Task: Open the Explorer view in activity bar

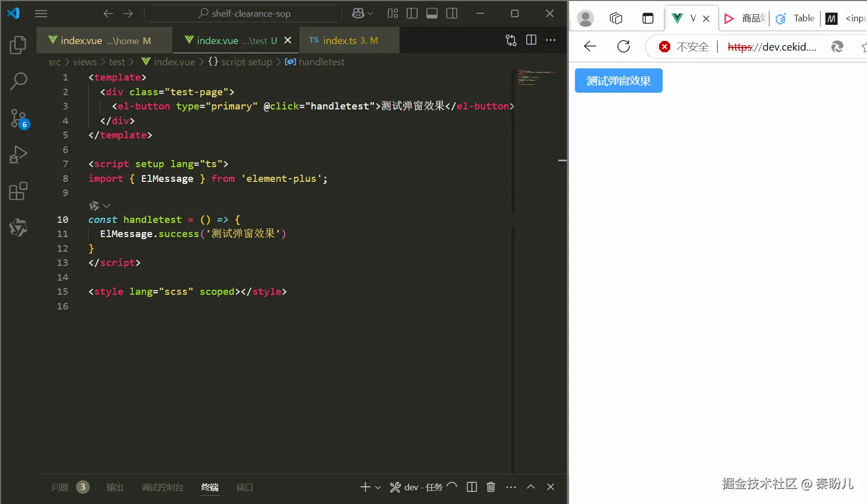Action: [18, 45]
